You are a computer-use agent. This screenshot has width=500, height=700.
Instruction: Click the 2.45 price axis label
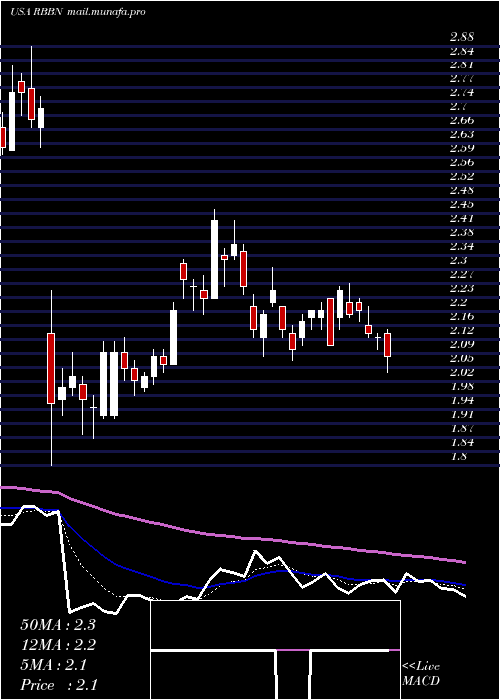coord(462,204)
